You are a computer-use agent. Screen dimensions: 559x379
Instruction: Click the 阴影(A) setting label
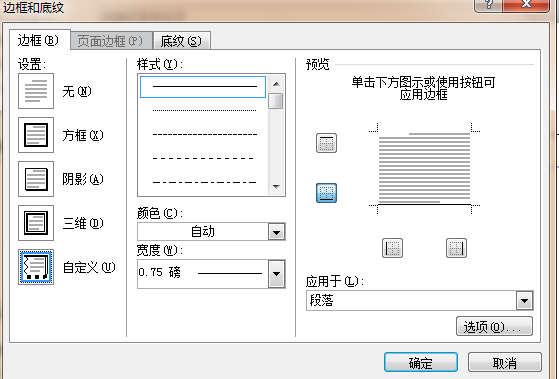pos(83,179)
